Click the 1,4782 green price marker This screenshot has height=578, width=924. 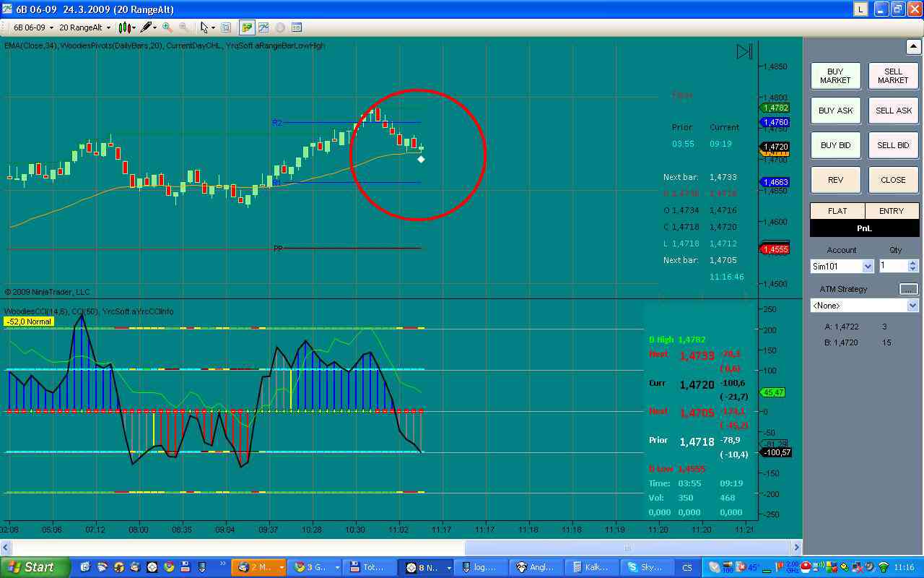pyautogui.click(x=776, y=108)
